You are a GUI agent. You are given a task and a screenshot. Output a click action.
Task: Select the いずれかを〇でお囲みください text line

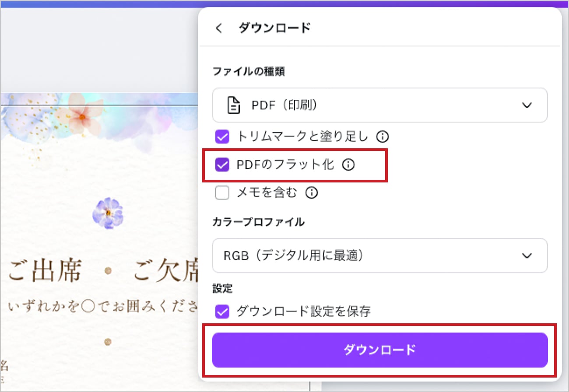[x=101, y=307]
